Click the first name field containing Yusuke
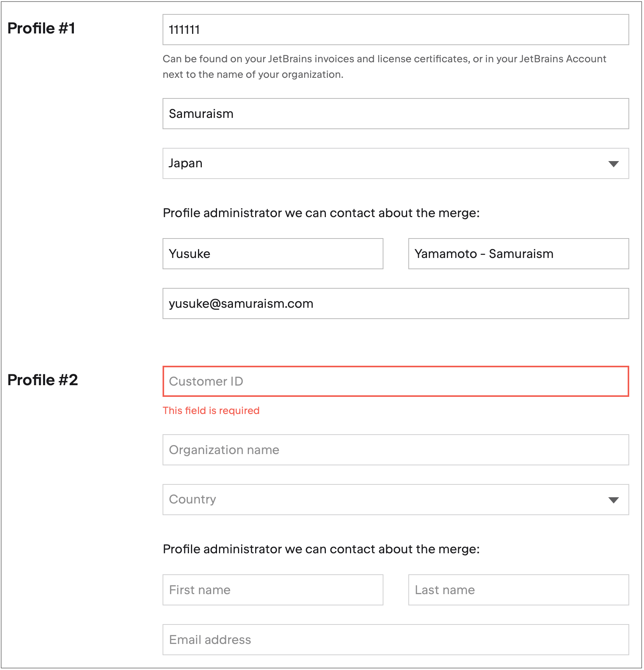The width and height of the screenshot is (644, 670). click(x=273, y=254)
